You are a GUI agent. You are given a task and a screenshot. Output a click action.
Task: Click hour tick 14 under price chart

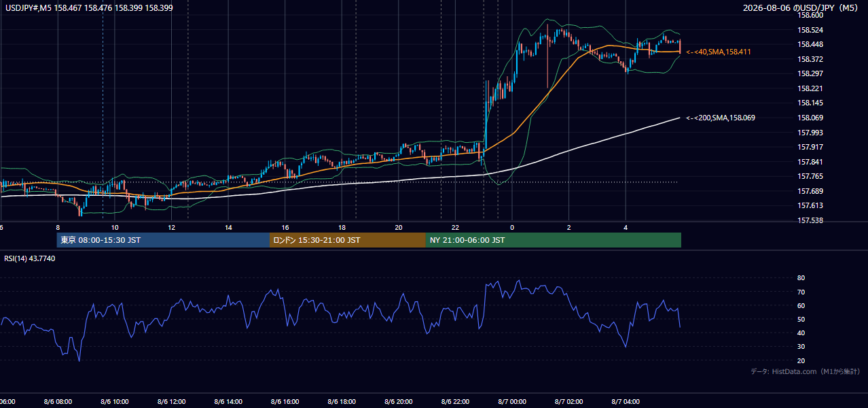(228, 228)
